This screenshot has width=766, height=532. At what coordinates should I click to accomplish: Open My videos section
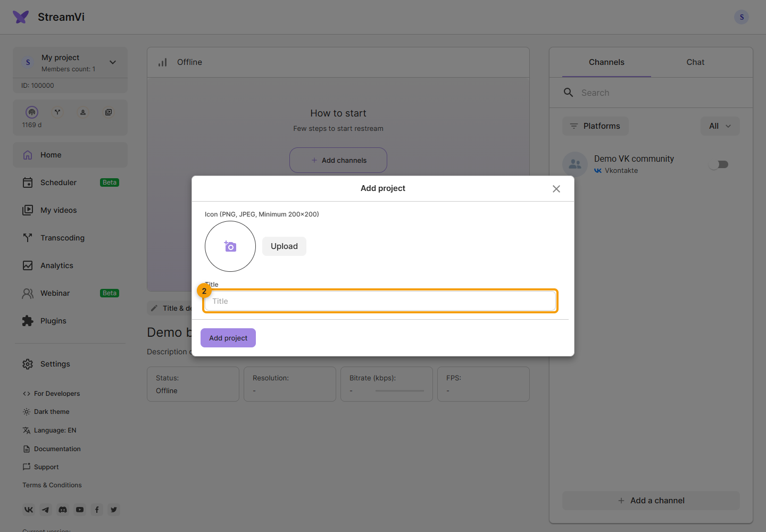point(70,210)
